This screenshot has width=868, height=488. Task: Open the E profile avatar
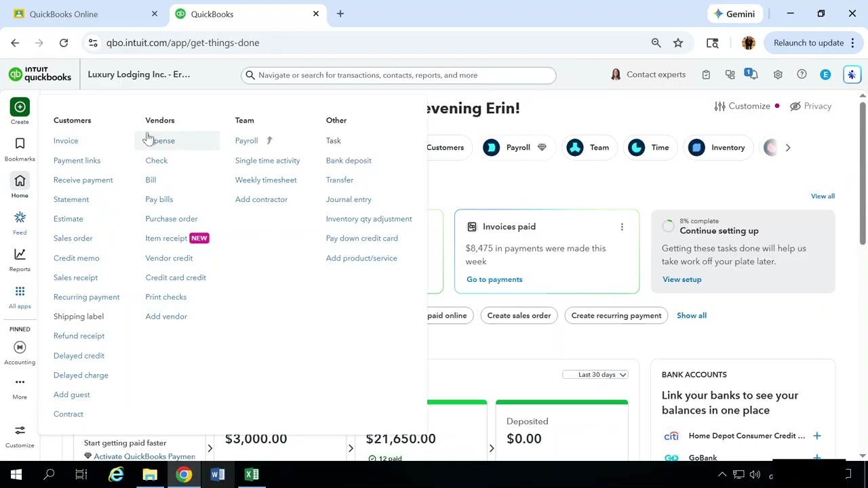point(825,75)
